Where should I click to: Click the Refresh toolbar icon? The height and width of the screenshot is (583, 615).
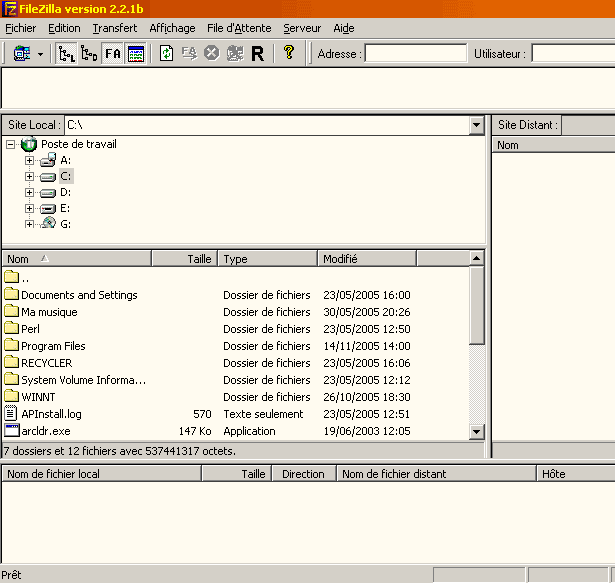coord(166,53)
